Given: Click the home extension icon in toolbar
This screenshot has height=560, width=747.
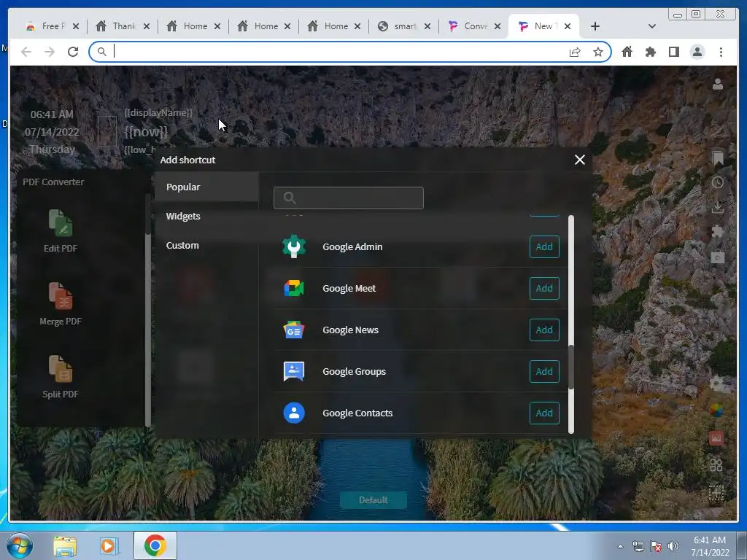Looking at the screenshot, I should coord(627,52).
